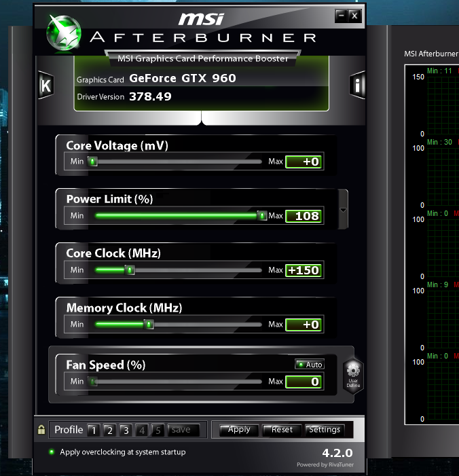Open MSI Kombustor via K icon
The height and width of the screenshot is (476, 459).
click(46, 86)
